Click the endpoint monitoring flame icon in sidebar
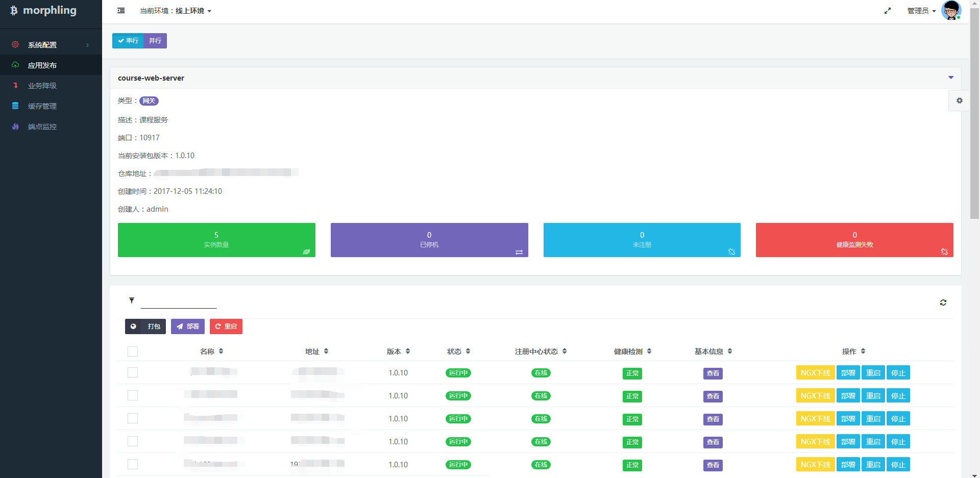The width and height of the screenshot is (980, 478). click(x=15, y=126)
